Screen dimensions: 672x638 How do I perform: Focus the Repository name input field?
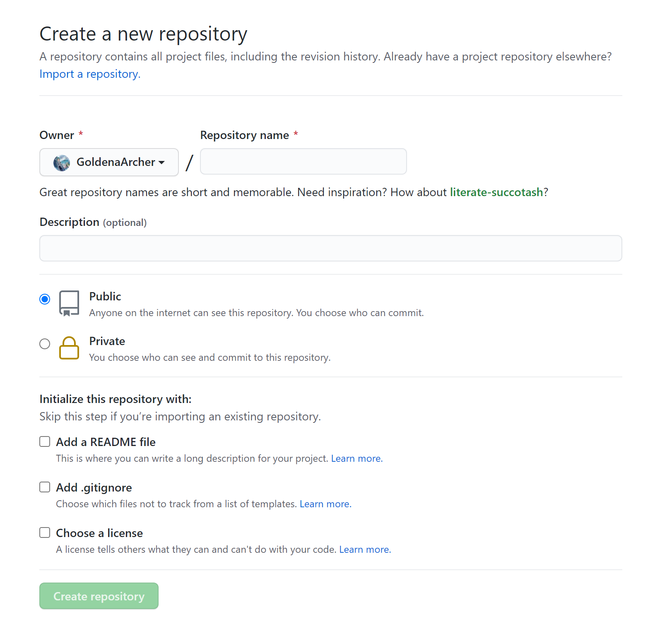303,161
